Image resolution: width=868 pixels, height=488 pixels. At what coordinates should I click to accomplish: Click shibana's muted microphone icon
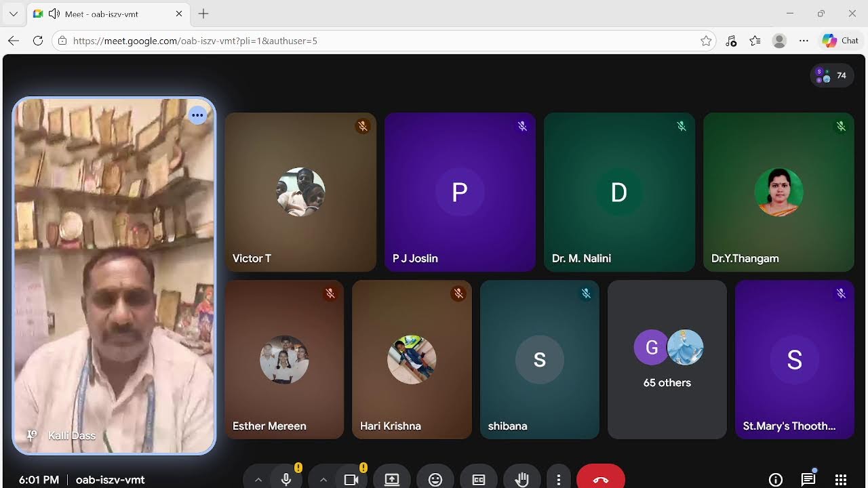click(x=586, y=293)
